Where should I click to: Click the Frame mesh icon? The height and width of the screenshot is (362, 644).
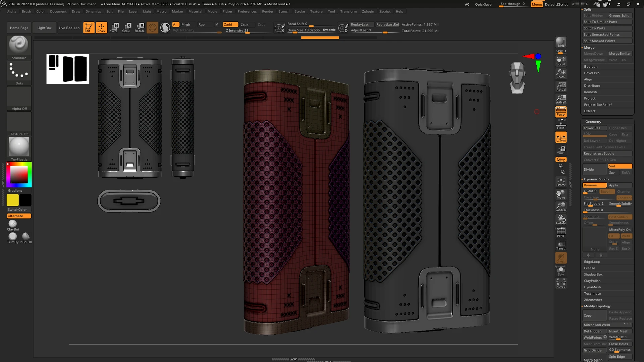point(561,182)
